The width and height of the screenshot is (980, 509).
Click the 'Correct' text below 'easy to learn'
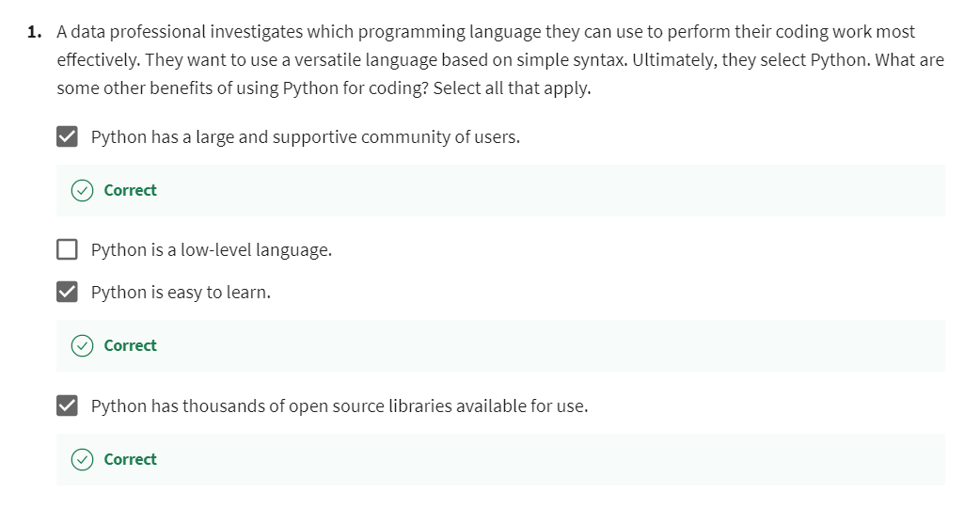tap(130, 345)
